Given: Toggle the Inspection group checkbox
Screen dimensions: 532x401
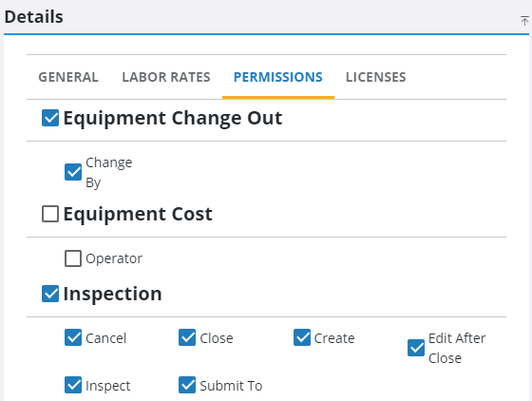Looking at the screenshot, I should click(x=50, y=294).
